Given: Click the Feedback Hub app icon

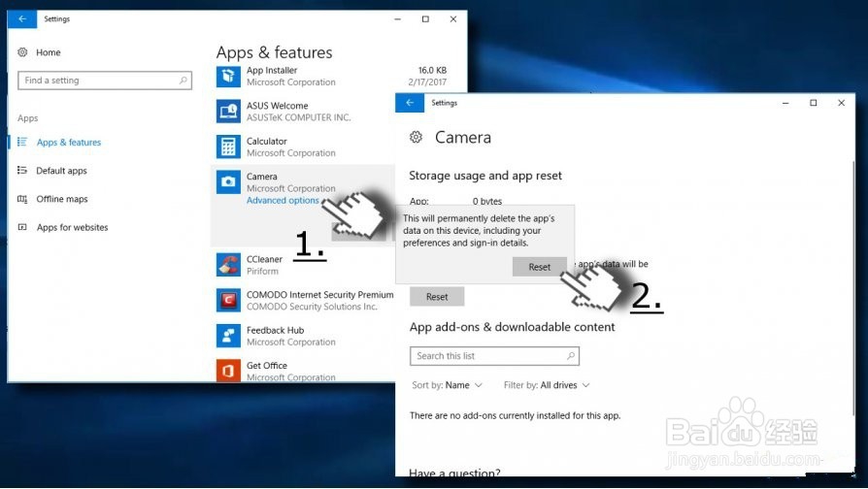Looking at the screenshot, I should 228,336.
